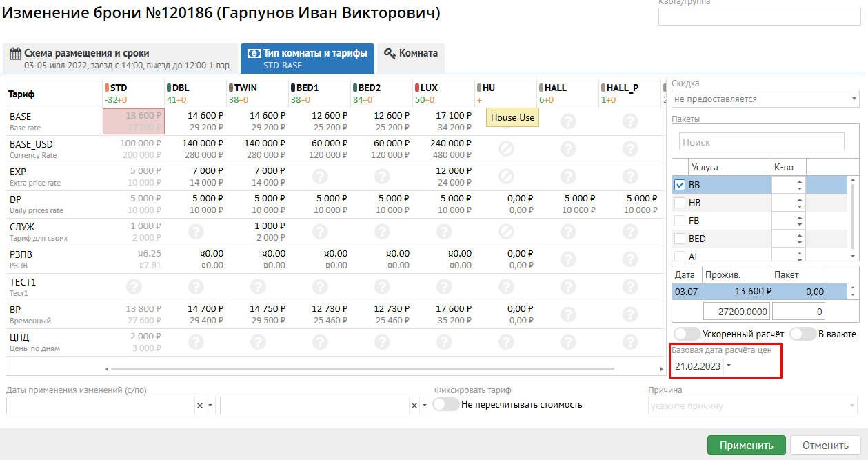Click the prohibited icon in СЛУЖ HU cell

point(506,231)
